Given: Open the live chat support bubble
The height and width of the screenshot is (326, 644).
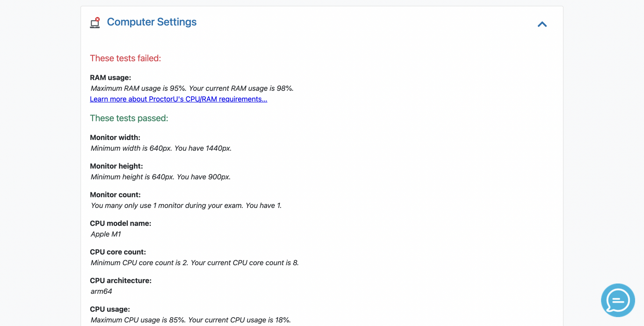Looking at the screenshot, I should [x=618, y=300].
